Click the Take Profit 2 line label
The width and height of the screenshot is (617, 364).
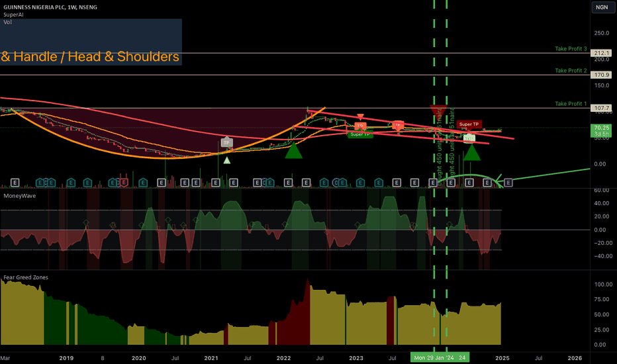tap(571, 70)
